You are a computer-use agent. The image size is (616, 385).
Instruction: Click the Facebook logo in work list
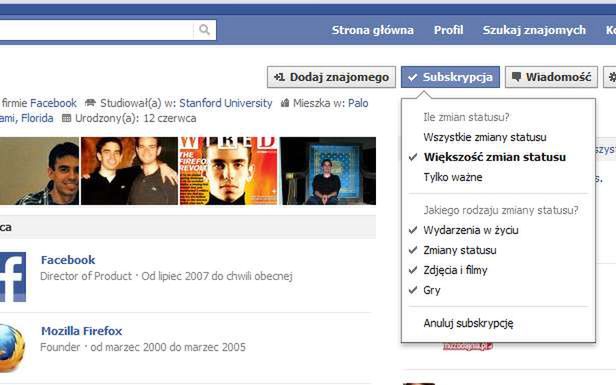(x=13, y=277)
